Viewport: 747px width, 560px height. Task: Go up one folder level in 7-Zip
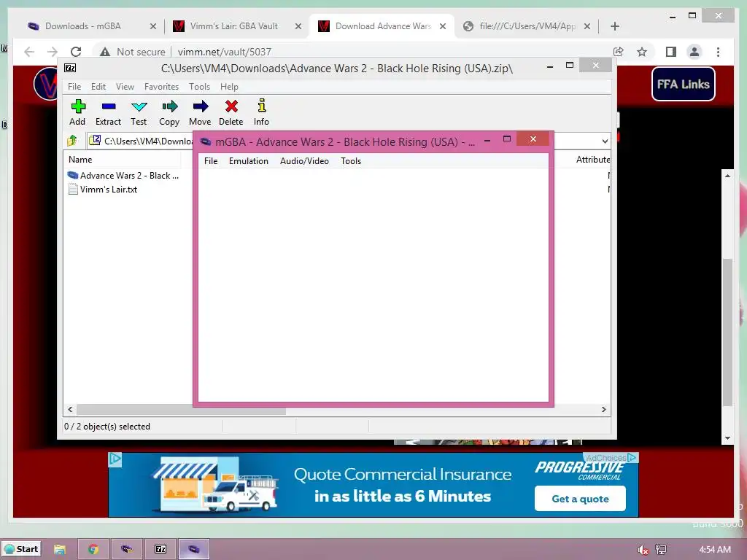click(x=72, y=141)
